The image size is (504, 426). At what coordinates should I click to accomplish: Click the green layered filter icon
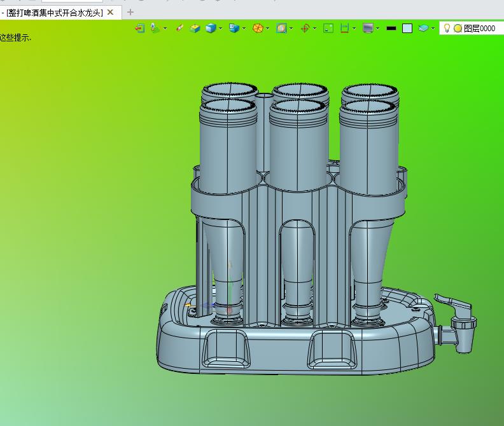point(155,28)
